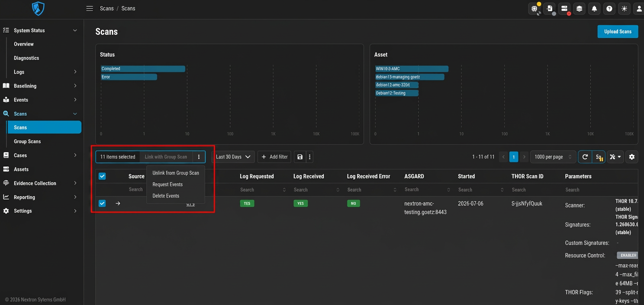This screenshot has width=644, height=305.
Task: Open the row details arrow for first scan
Action: 118,203
